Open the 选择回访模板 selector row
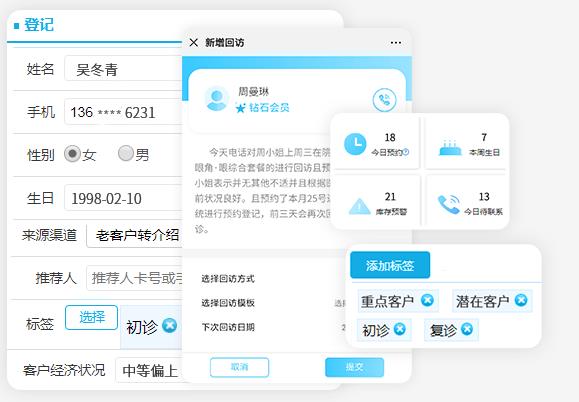The image size is (579, 402). tap(273, 303)
